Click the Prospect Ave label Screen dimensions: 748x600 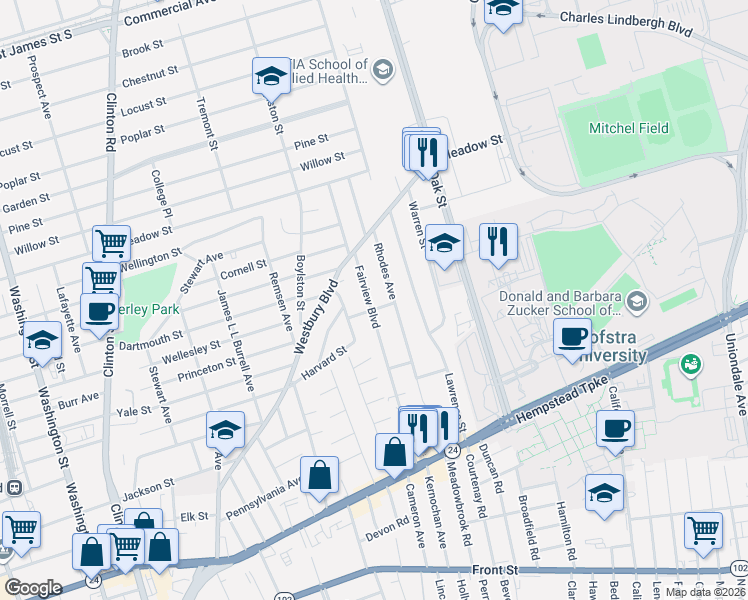tap(39, 87)
